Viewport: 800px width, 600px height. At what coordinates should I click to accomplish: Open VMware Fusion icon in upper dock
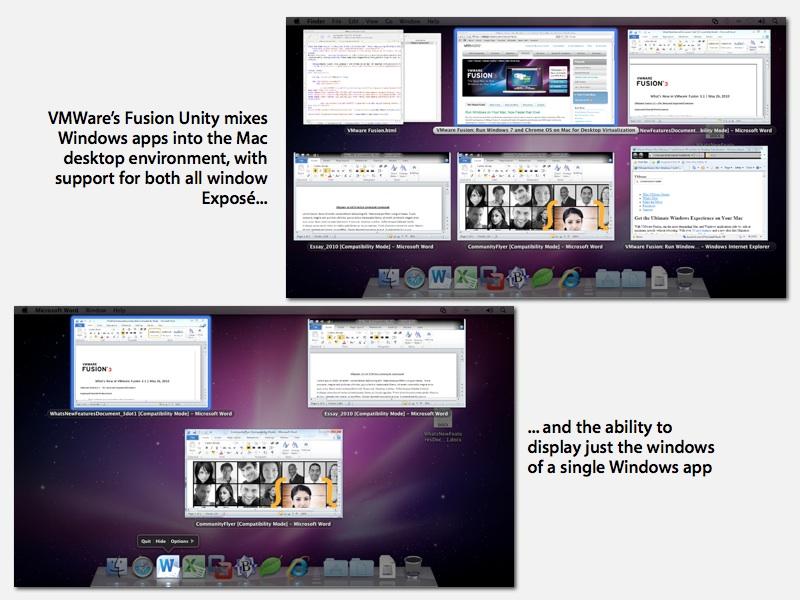coord(491,278)
